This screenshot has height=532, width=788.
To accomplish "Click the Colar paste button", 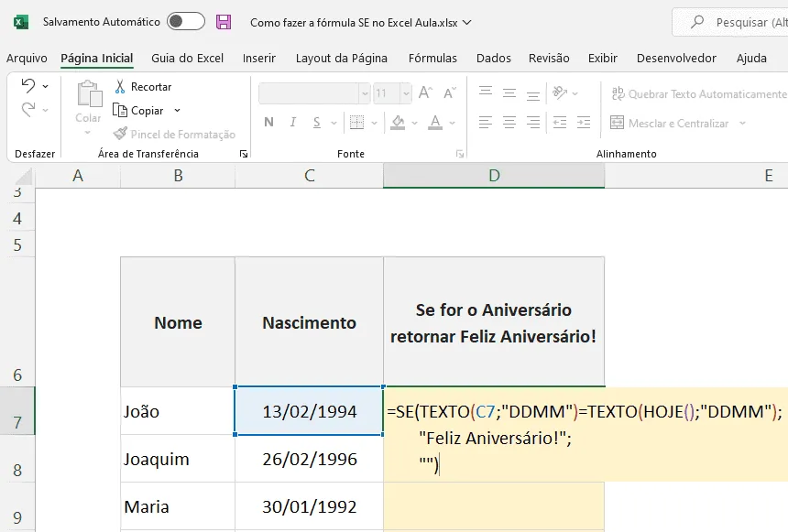I will pos(89,103).
